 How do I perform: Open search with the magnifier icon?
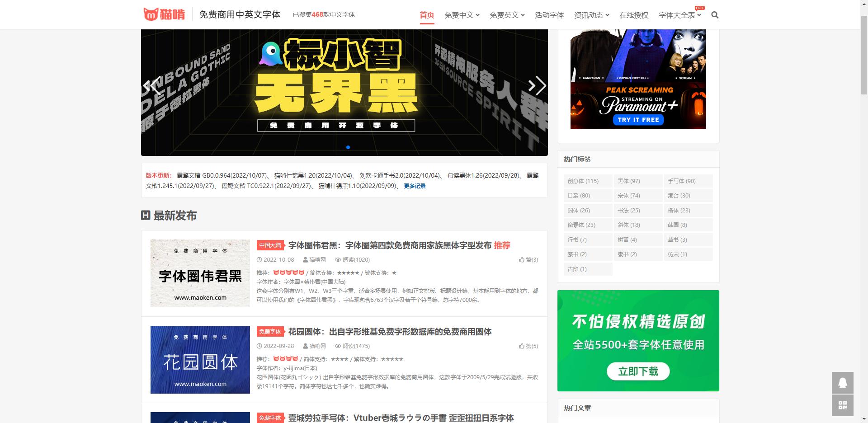pyautogui.click(x=715, y=15)
